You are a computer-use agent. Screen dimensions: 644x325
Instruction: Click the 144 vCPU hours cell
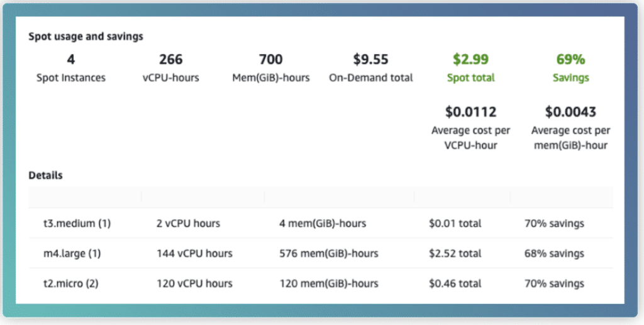[194, 254]
